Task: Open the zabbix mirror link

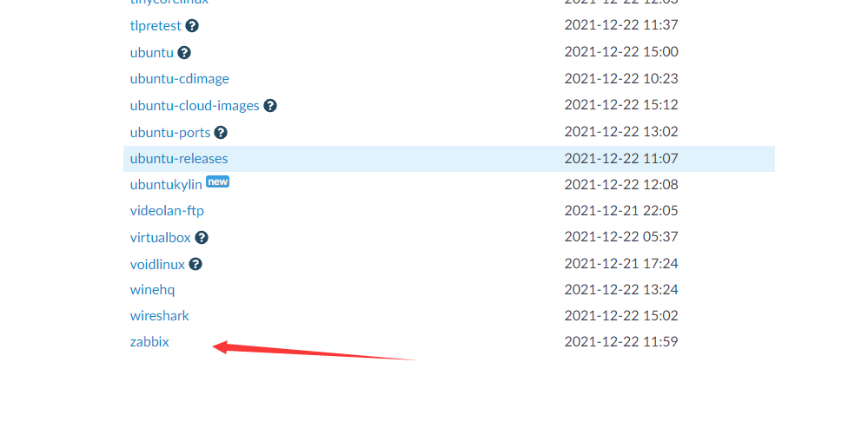Action: pos(149,342)
